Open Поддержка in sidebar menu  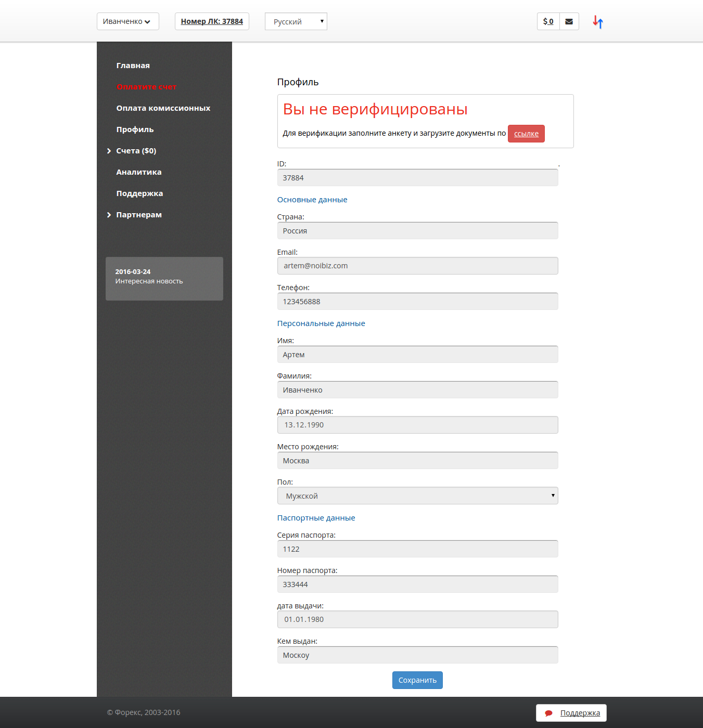tap(140, 193)
